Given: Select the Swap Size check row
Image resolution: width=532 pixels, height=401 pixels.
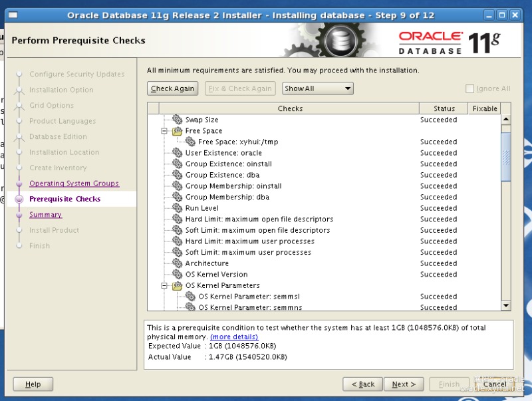Looking at the screenshot, I should click(324, 120).
